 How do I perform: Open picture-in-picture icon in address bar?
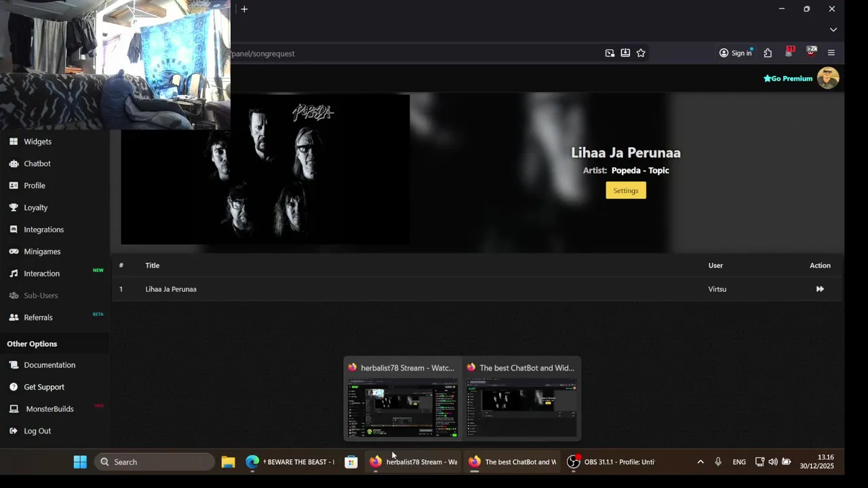(610, 53)
